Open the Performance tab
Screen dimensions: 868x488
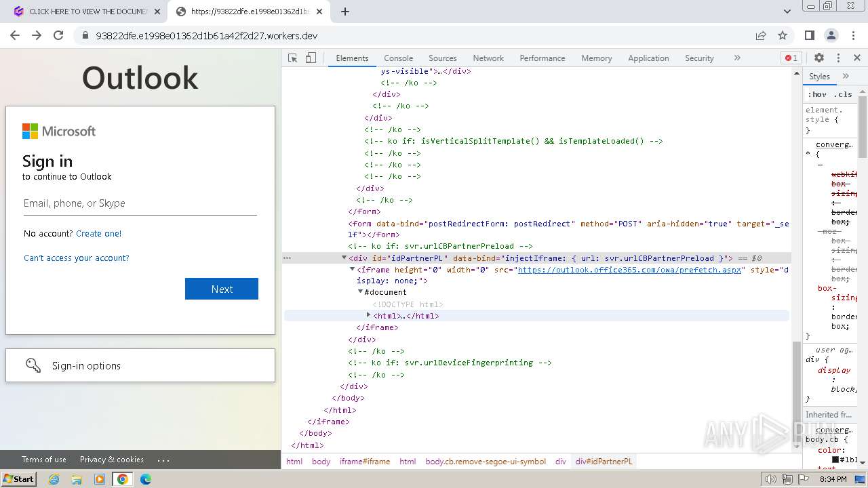coord(542,58)
